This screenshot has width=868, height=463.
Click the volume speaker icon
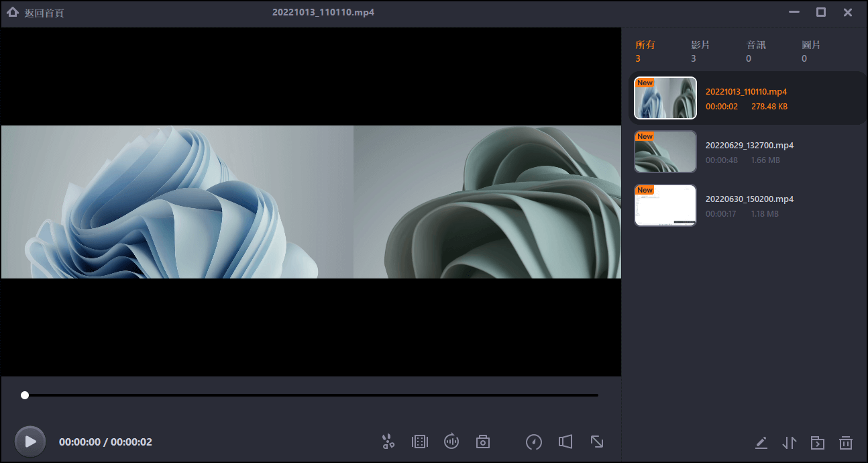tap(565, 442)
